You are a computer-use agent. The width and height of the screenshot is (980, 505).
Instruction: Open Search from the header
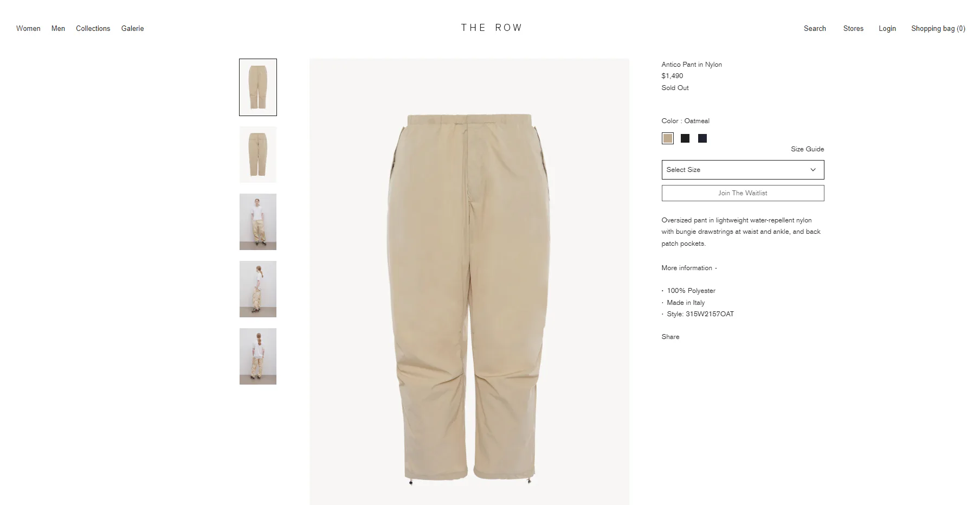click(x=815, y=28)
